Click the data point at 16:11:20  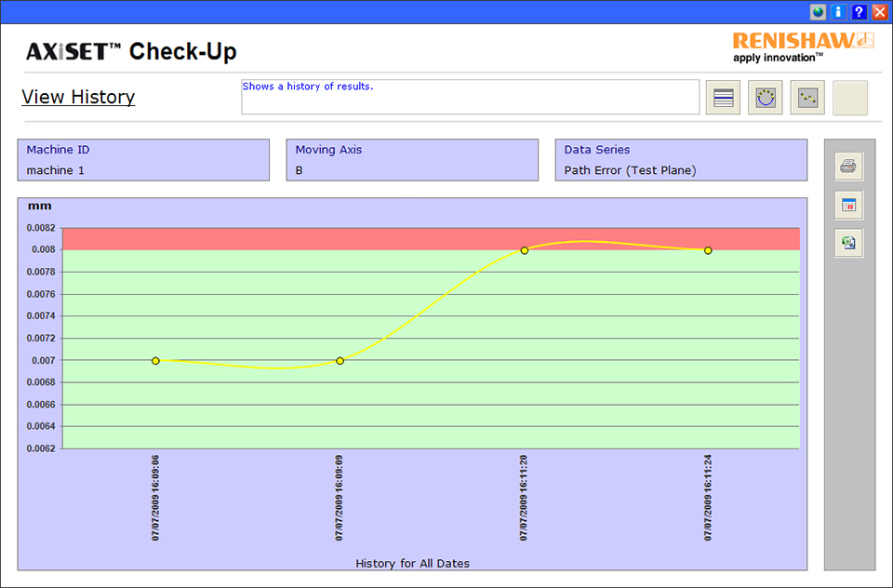point(524,250)
